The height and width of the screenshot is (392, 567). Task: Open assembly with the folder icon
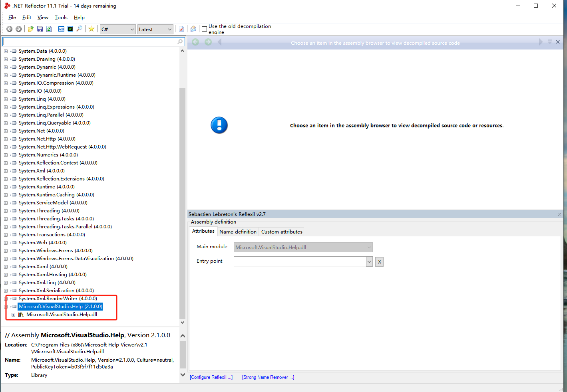31,29
